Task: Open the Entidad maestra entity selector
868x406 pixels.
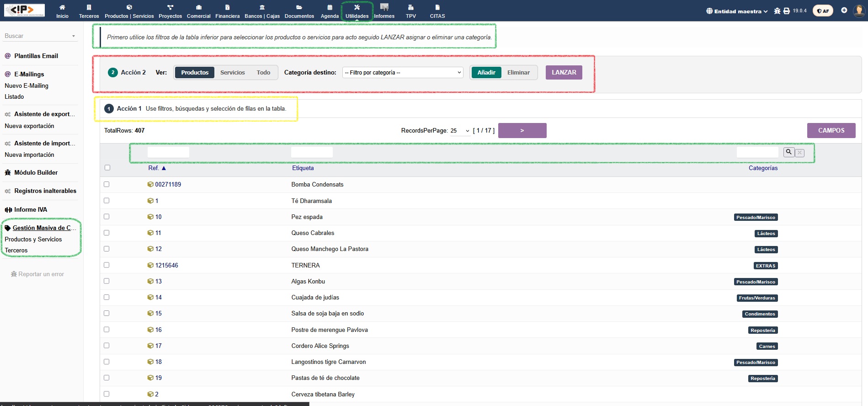Action: [737, 11]
